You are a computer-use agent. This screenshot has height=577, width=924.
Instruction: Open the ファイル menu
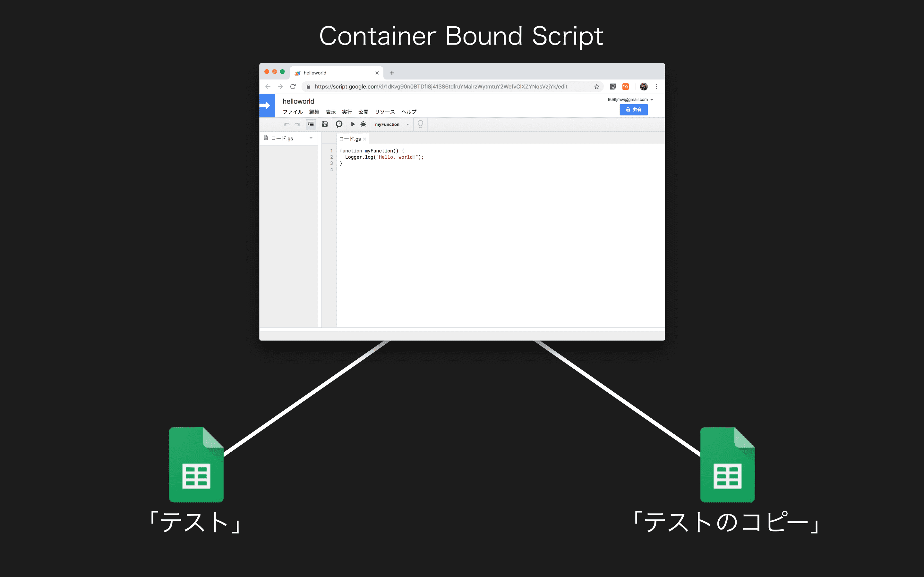tap(291, 111)
